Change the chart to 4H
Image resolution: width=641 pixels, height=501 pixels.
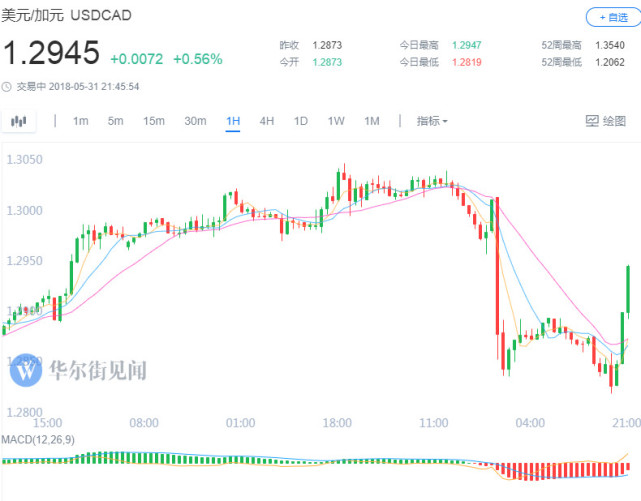pyautogui.click(x=267, y=121)
